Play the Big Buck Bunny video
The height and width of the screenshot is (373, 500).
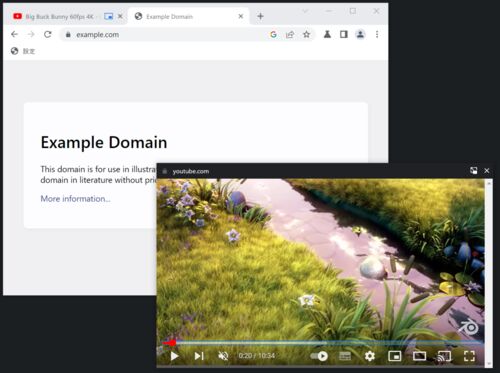pos(174,356)
